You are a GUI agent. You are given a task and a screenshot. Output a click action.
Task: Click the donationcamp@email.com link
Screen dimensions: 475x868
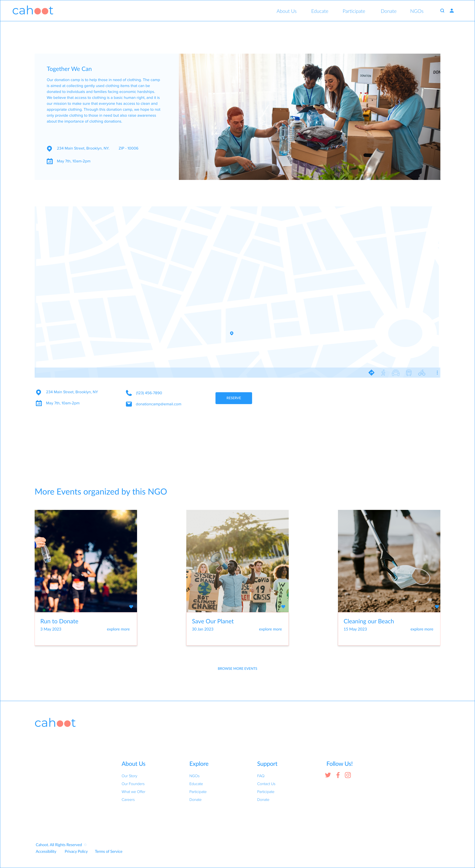point(159,404)
